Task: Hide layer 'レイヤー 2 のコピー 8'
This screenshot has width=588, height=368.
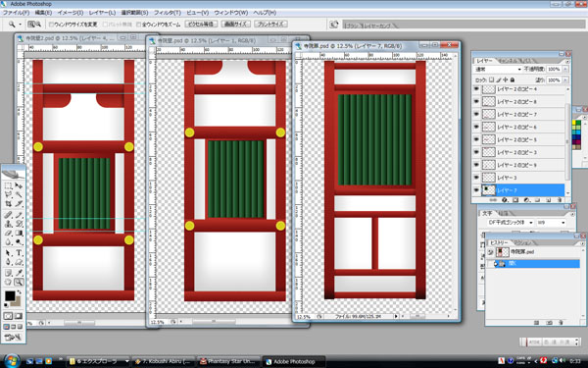Action: click(476, 102)
